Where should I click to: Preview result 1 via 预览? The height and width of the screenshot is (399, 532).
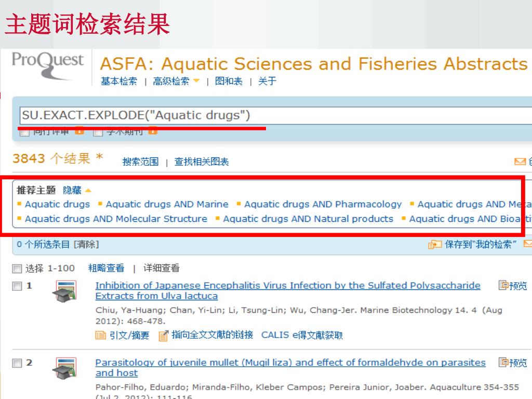[513, 286]
